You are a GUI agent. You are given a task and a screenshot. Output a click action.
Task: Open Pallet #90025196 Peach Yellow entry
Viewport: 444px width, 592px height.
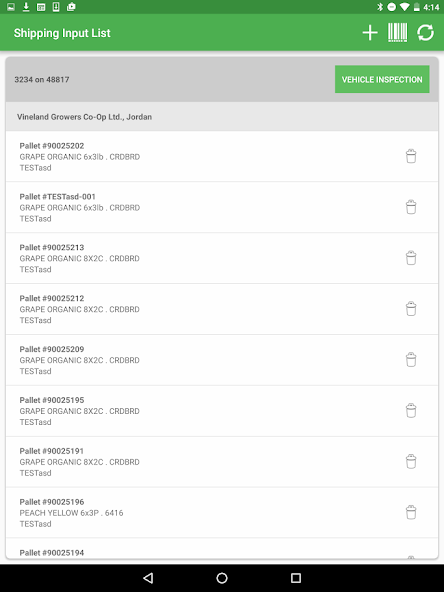tap(222, 513)
